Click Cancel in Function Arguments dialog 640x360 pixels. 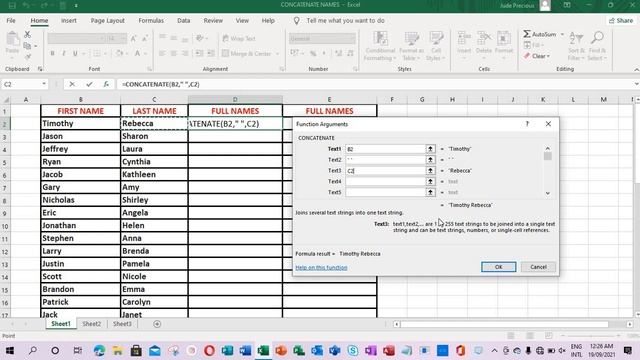[538, 267]
